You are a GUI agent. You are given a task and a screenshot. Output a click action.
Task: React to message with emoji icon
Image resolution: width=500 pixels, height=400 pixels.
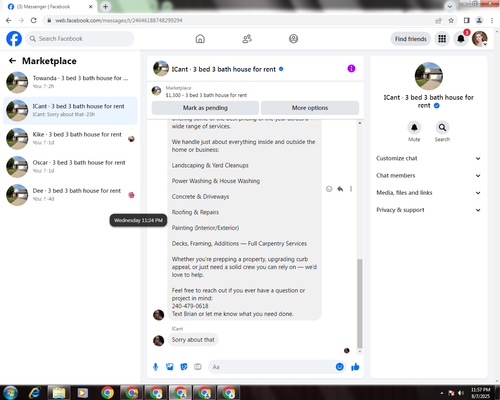[329, 189]
